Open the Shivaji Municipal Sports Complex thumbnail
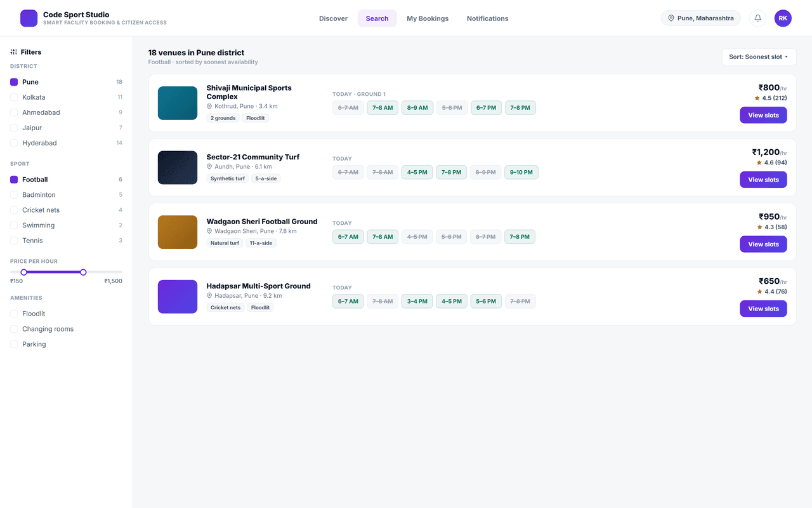This screenshot has height=508, width=812. tap(178, 103)
